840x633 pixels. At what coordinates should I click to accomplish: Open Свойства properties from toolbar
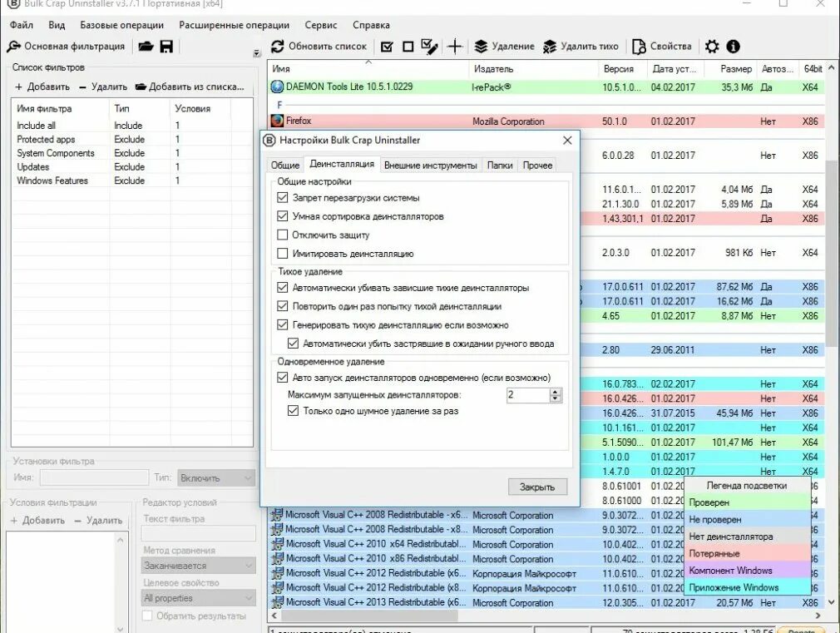tap(662, 47)
